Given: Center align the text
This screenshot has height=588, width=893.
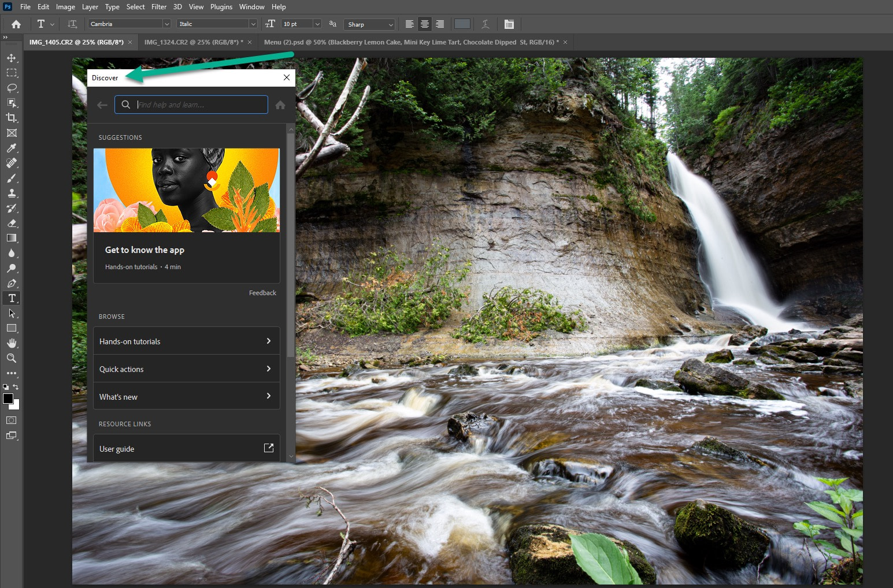Looking at the screenshot, I should 424,24.
